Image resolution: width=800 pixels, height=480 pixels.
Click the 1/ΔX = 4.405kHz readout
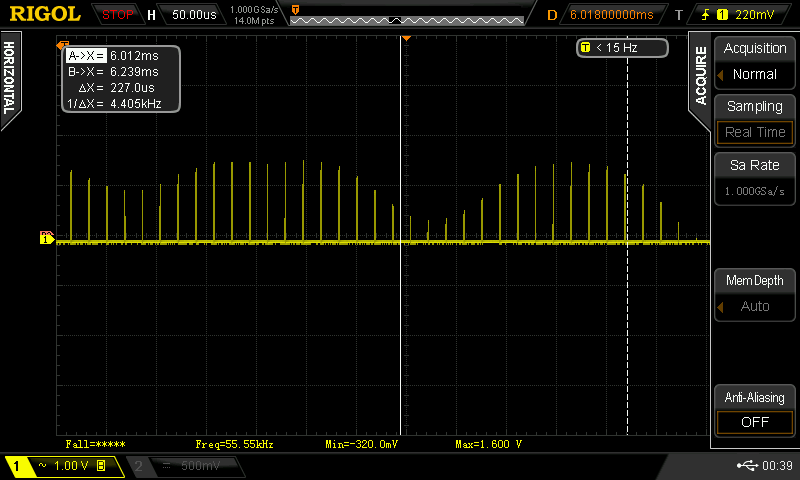[114, 104]
